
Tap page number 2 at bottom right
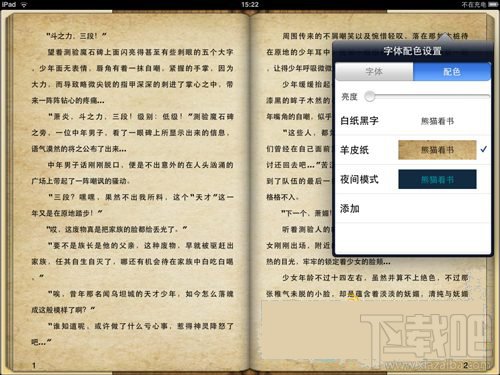click(x=465, y=365)
